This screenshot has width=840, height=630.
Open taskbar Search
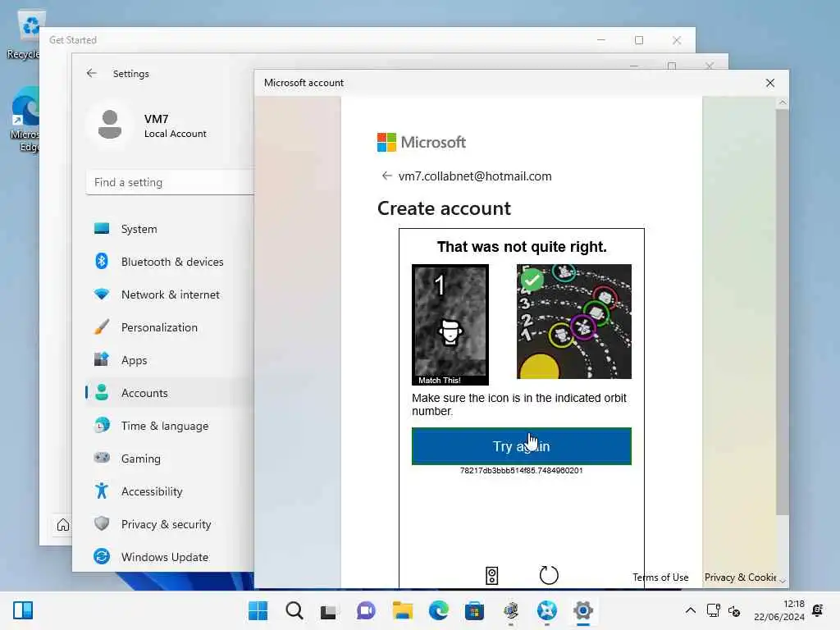pos(294,610)
